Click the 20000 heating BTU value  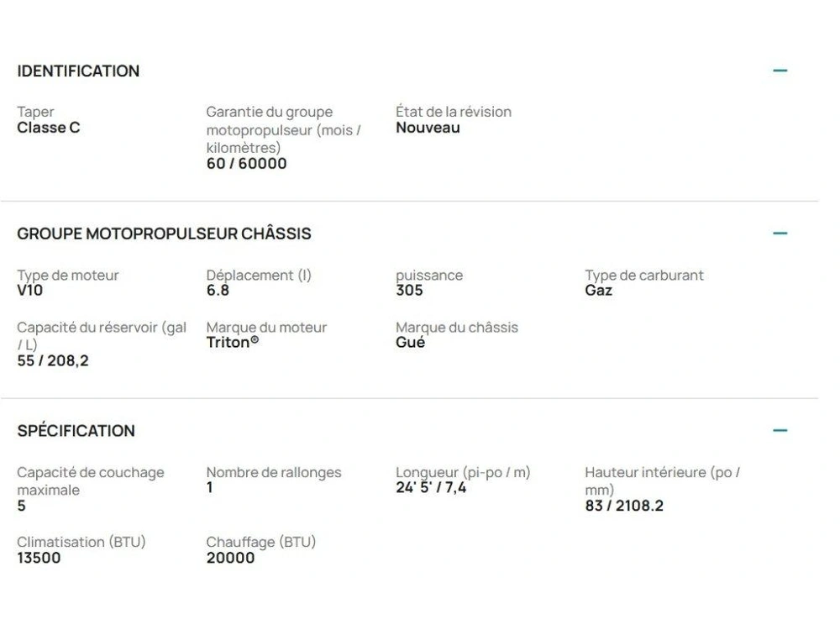(x=230, y=558)
